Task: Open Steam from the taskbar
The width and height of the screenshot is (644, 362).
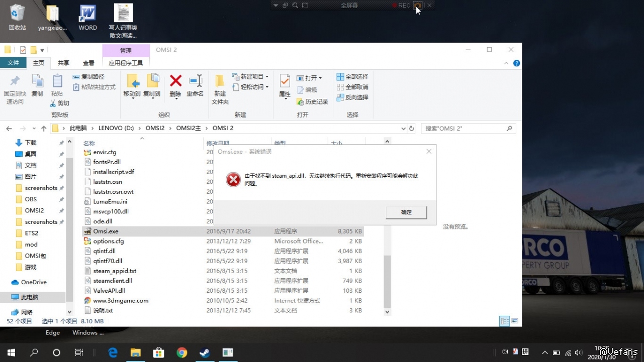Action: 205,352
